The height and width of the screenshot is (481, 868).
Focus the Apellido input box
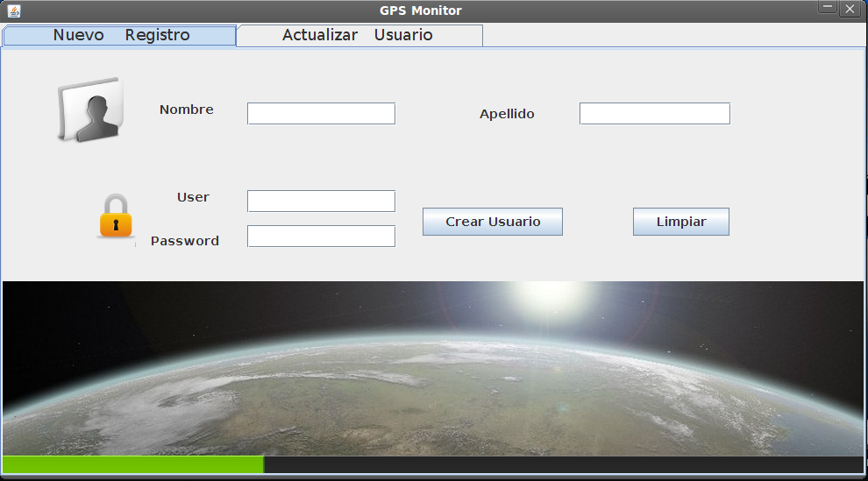coord(655,113)
